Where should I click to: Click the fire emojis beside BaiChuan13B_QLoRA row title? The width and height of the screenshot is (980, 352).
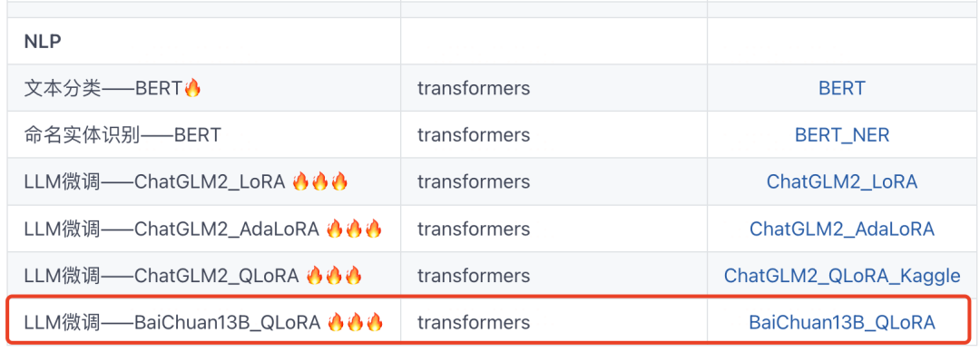click(x=355, y=323)
